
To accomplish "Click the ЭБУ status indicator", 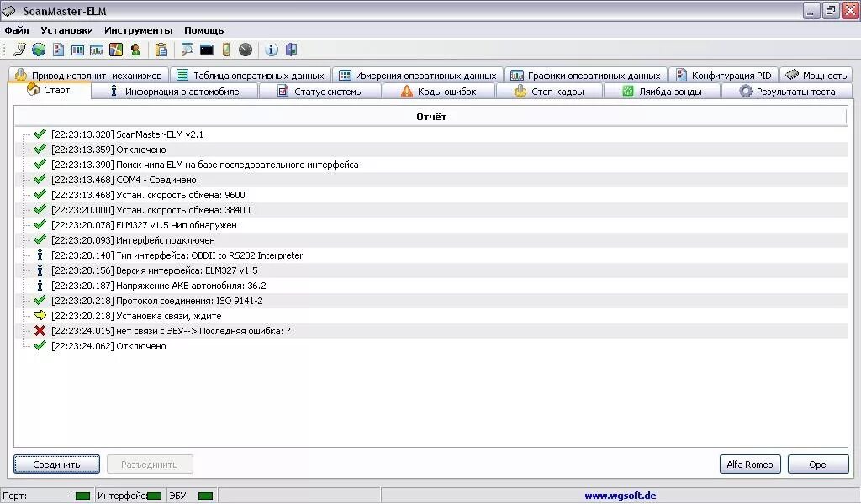I will click(x=205, y=496).
